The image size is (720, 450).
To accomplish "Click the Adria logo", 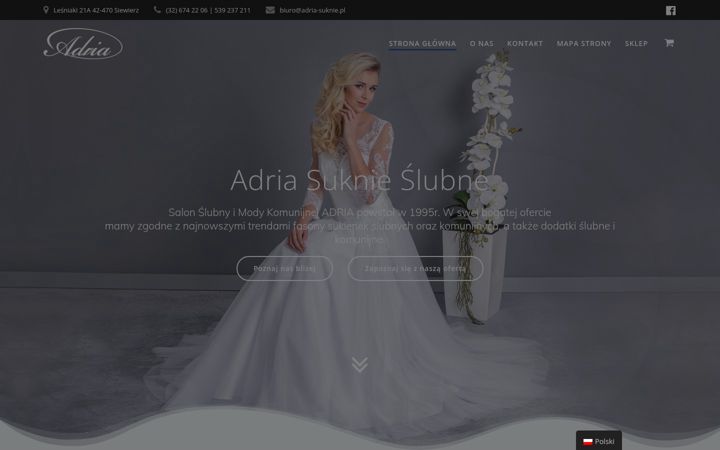I will (83, 44).
